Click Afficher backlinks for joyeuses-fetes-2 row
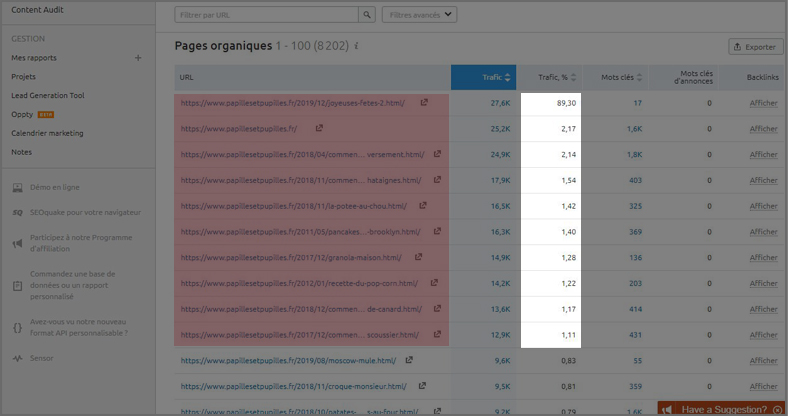Screen dimensions: 788x416 (763, 103)
